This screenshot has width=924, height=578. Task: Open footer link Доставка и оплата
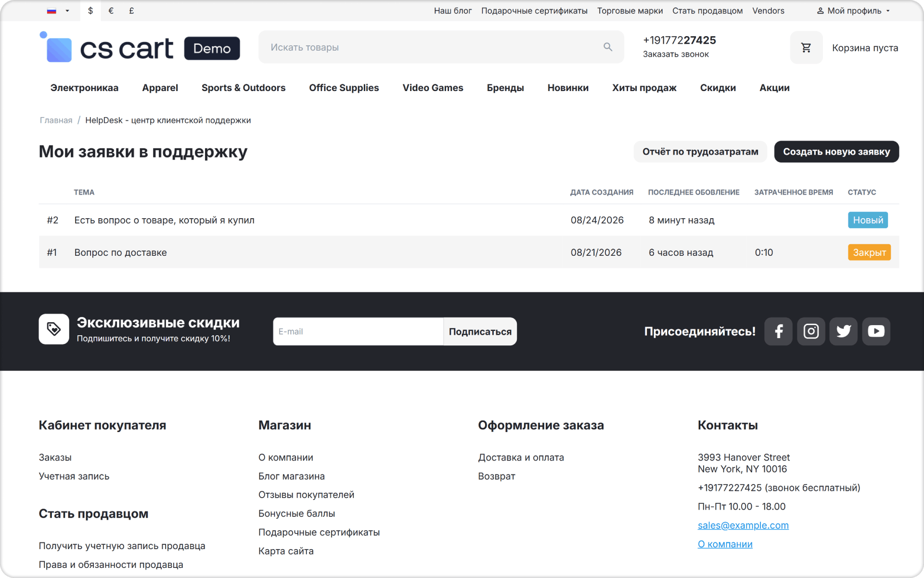click(x=521, y=458)
